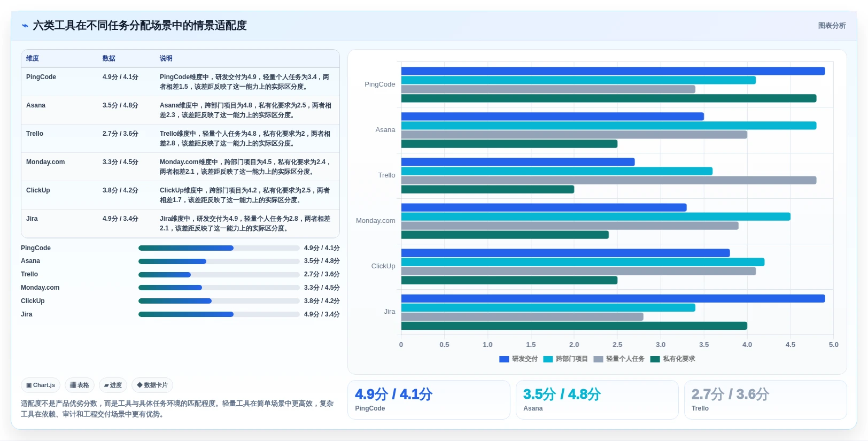Click the Trello description in the table
868x441 pixels.
pyautogui.click(x=245, y=138)
